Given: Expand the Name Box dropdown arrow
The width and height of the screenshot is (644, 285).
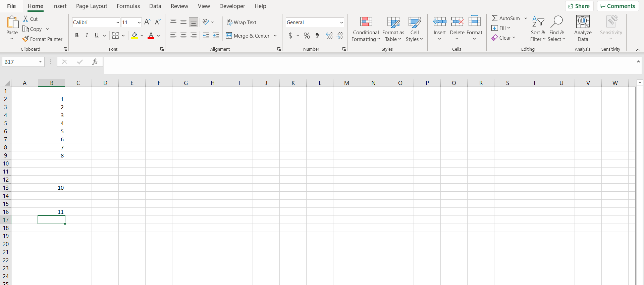Looking at the screenshot, I should tap(40, 62).
